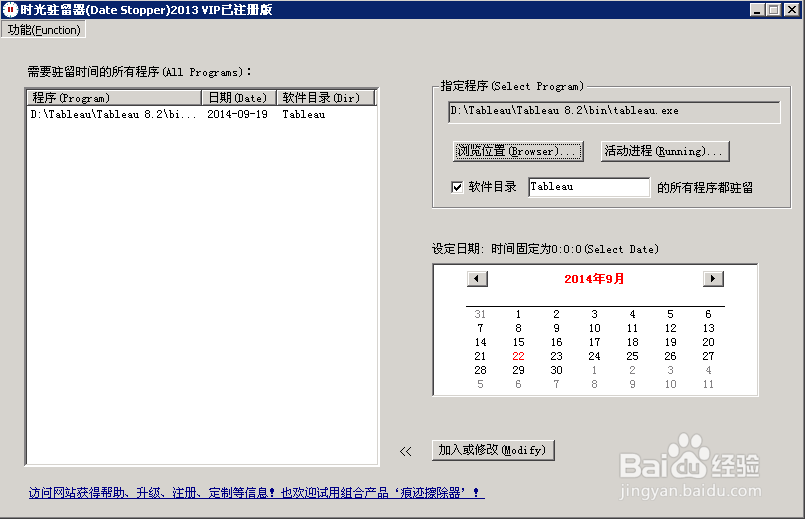
Task: Click the program path field with tableau.exe
Action: [x=615, y=111]
